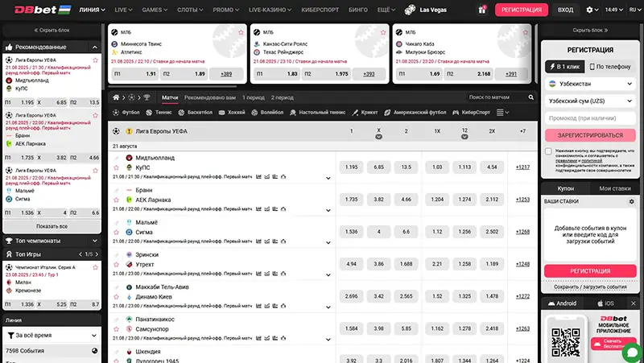Click the ВХОД login button
This screenshot has width=644, height=363.
click(565, 10)
